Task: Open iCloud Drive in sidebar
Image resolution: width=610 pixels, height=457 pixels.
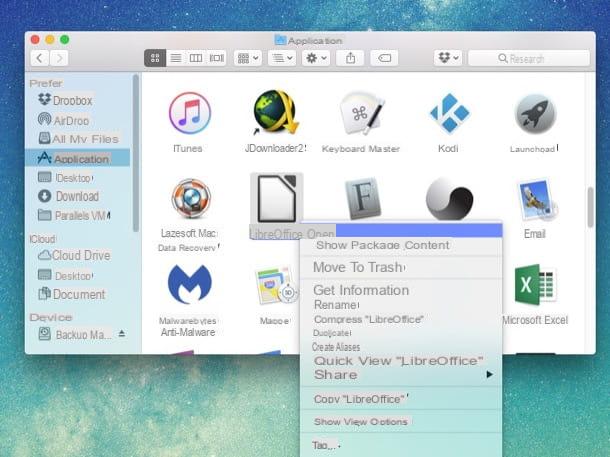Action: 78,256
